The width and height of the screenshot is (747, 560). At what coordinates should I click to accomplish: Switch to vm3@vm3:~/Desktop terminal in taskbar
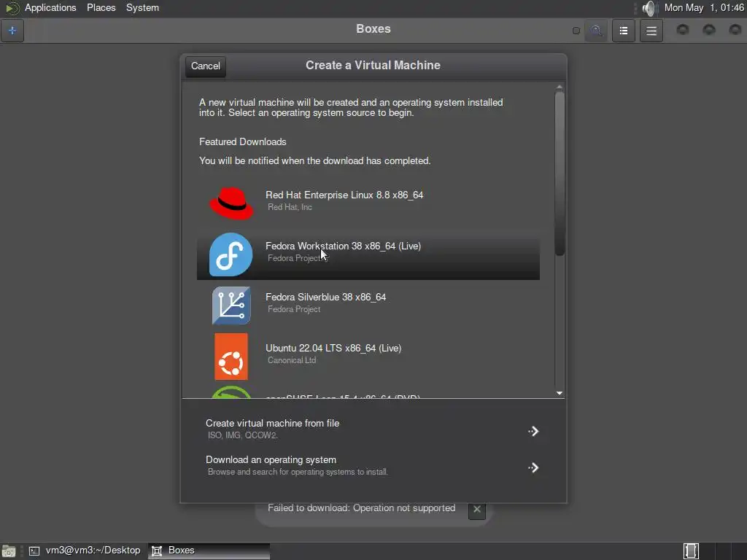click(x=85, y=551)
